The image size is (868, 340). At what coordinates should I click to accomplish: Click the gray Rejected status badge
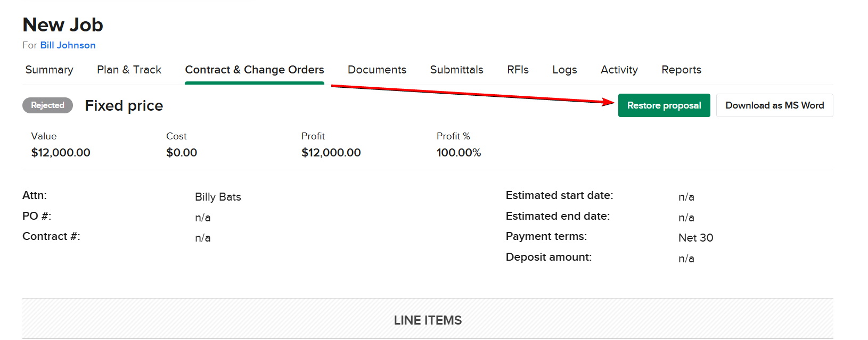pyautogui.click(x=47, y=105)
